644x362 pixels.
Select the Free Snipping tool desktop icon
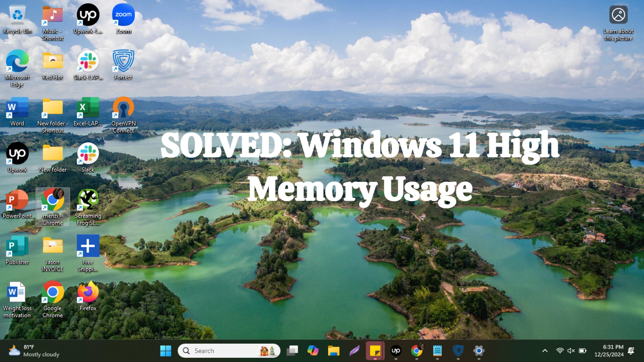coord(88,247)
